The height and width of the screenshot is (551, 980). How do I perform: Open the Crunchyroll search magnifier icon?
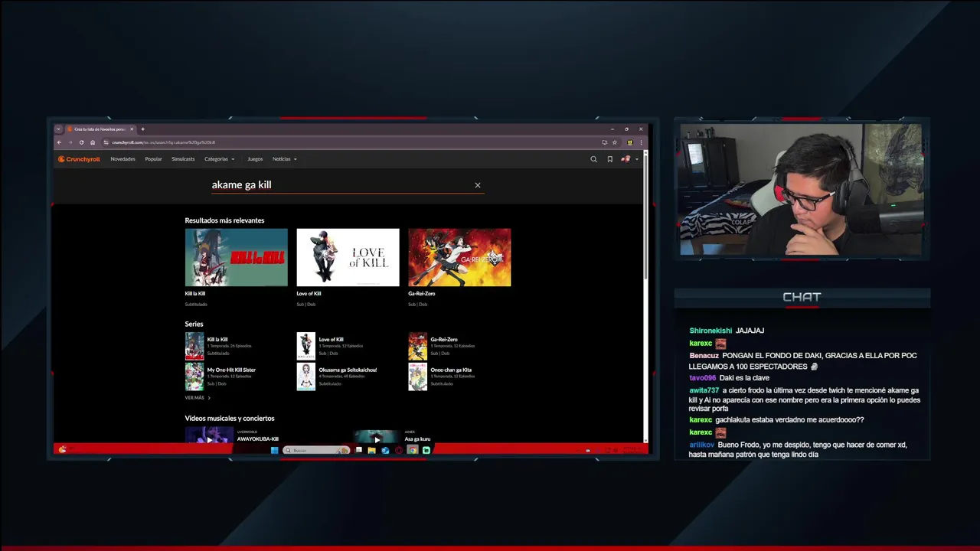point(593,159)
